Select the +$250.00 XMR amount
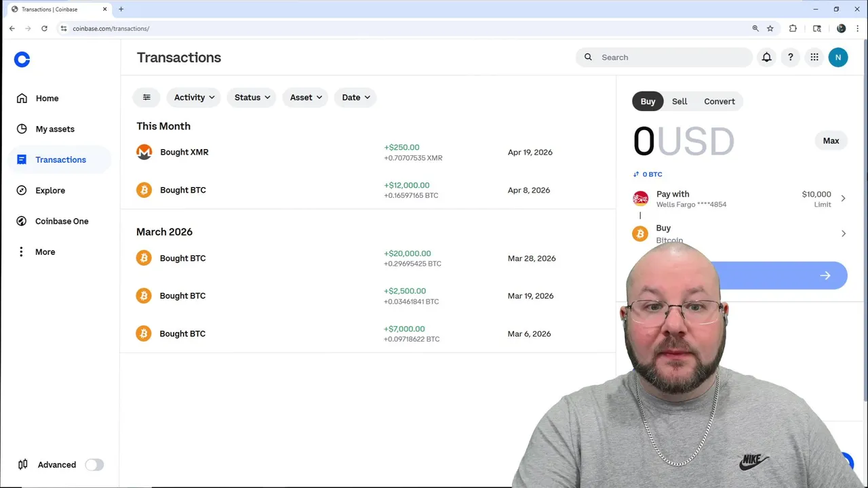This screenshot has width=868, height=488. pos(402,147)
